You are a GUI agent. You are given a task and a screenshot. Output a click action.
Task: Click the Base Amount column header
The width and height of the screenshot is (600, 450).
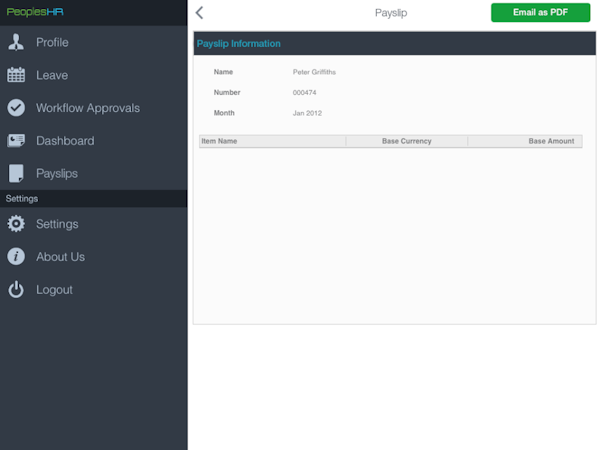pyautogui.click(x=525, y=141)
